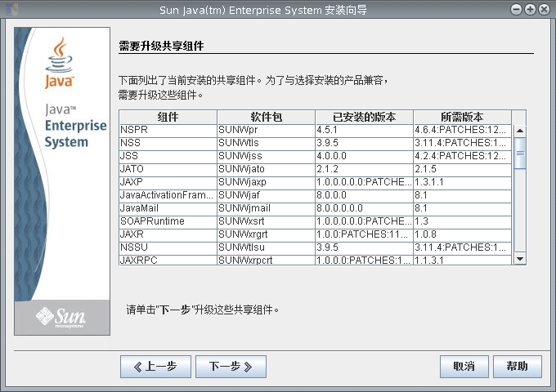This screenshot has width=556, height=392.
Task: Click installed version 4.5.1 cell
Action: click(x=364, y=130)
